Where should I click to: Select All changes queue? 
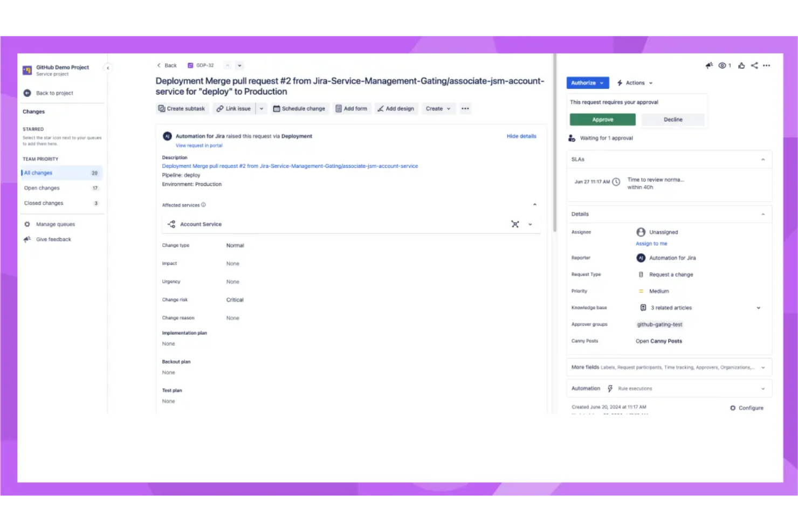61,173
